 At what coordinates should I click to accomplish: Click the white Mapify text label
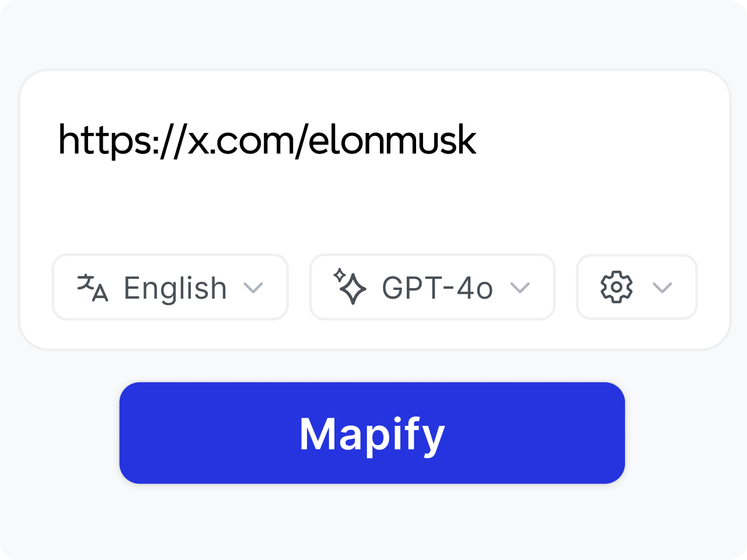coord(372,434)
